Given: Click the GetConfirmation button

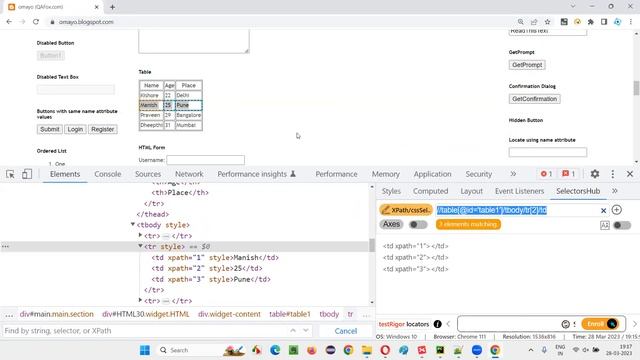Looking at the screenshot, I should (x=534, y=99).
